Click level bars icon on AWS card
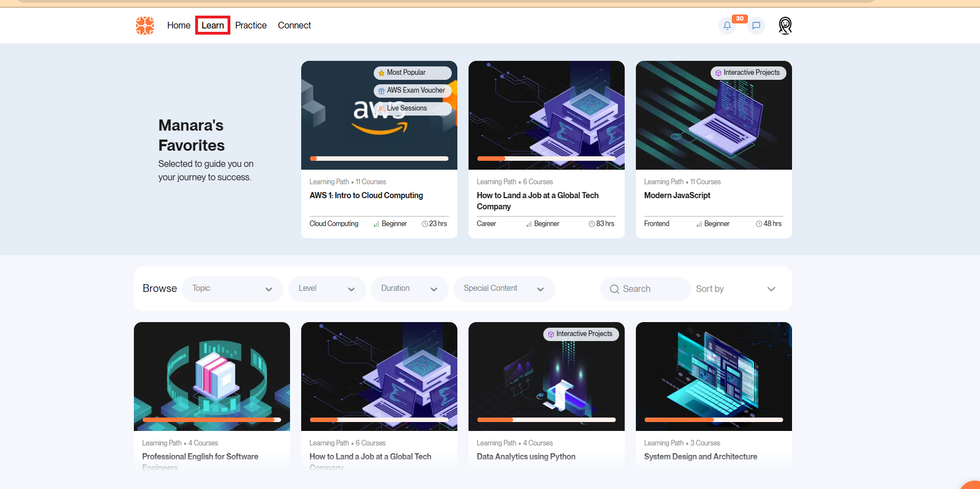The height and width of the screenshot is (489, 980). [376, 224]
